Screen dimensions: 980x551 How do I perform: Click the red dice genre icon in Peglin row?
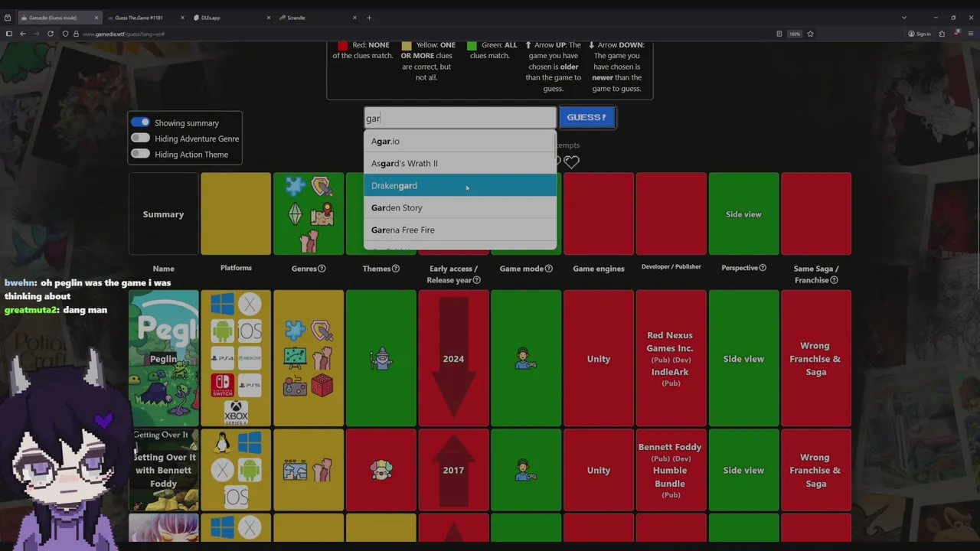pyautogui.click(x=322, y=385)
